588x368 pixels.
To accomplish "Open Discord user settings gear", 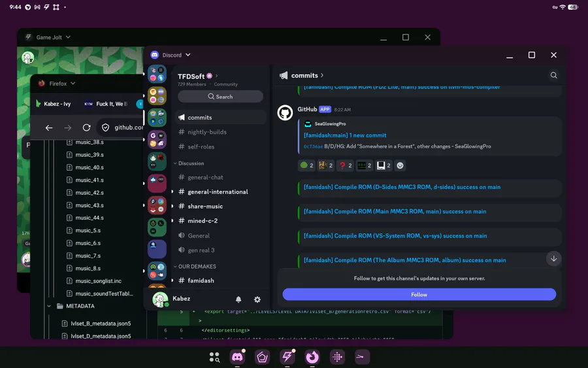I will 257,299.
